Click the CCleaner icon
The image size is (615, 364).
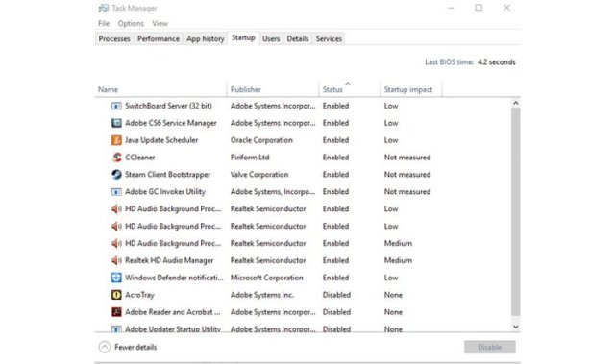coord(116,158)
